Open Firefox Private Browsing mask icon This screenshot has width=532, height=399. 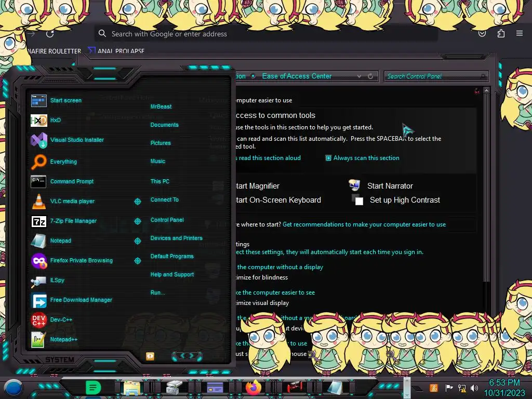(x=38, y=261)
